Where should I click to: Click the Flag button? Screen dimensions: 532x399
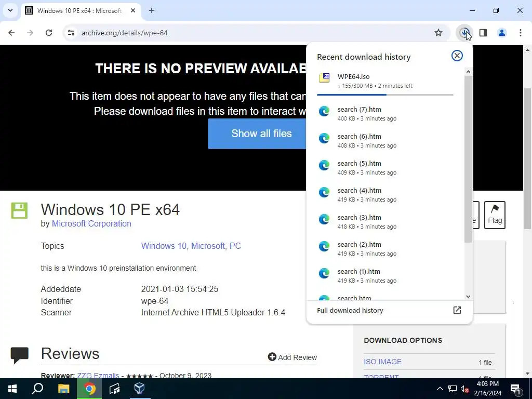pyautogui.click(x=495, y=215)
